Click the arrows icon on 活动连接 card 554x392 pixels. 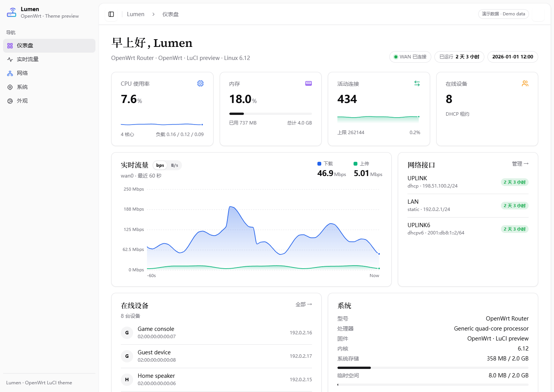point(417,83)
